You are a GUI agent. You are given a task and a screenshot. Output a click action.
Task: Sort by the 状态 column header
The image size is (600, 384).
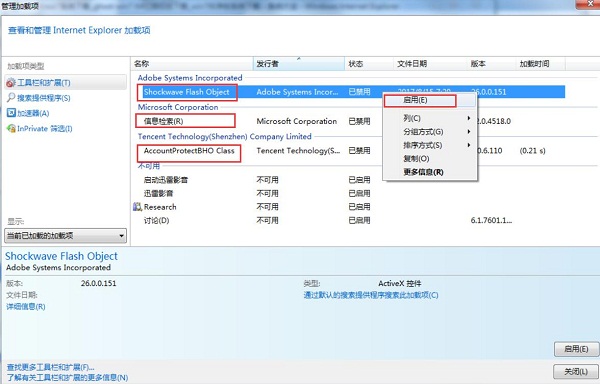(369, 64)
